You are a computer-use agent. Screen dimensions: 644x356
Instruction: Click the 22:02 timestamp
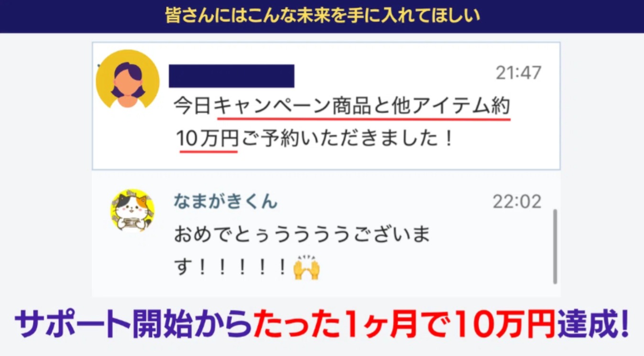point(517,201)
